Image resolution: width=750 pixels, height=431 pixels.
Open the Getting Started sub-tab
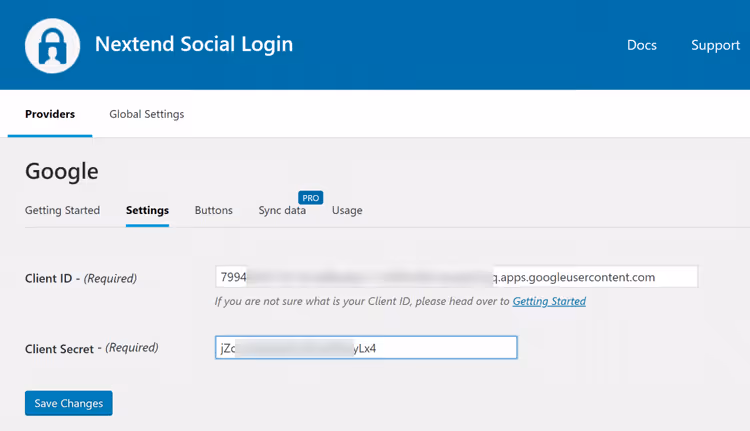pos(62,210)
